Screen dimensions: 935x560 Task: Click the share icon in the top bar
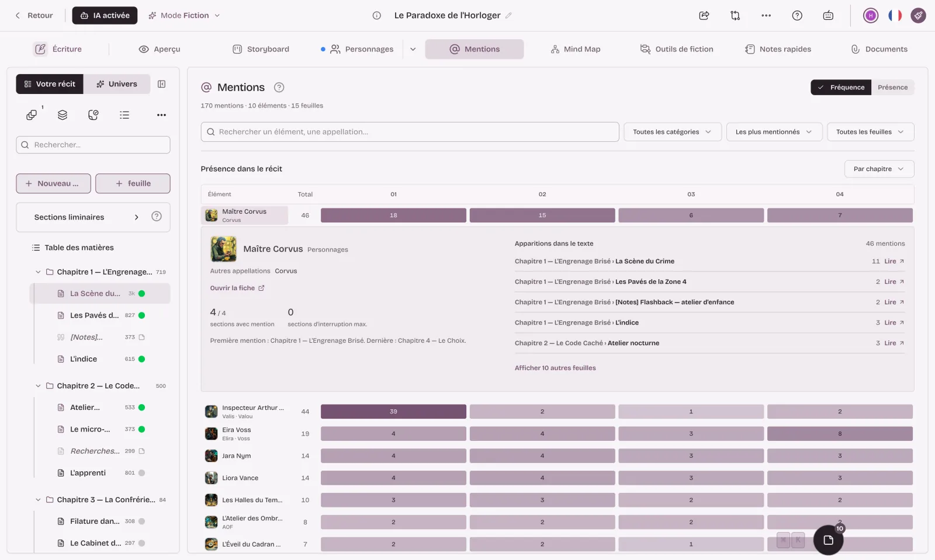point(704,16)
